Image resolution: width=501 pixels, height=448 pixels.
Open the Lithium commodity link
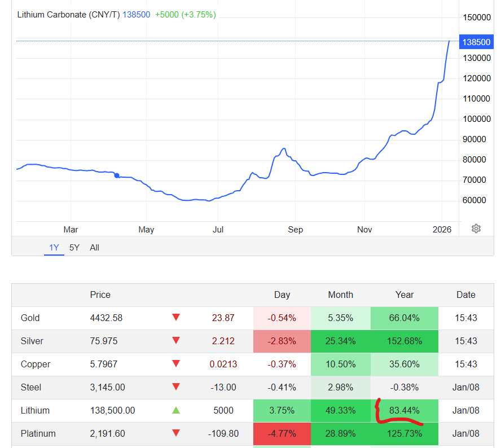click(x=35, y=410)
